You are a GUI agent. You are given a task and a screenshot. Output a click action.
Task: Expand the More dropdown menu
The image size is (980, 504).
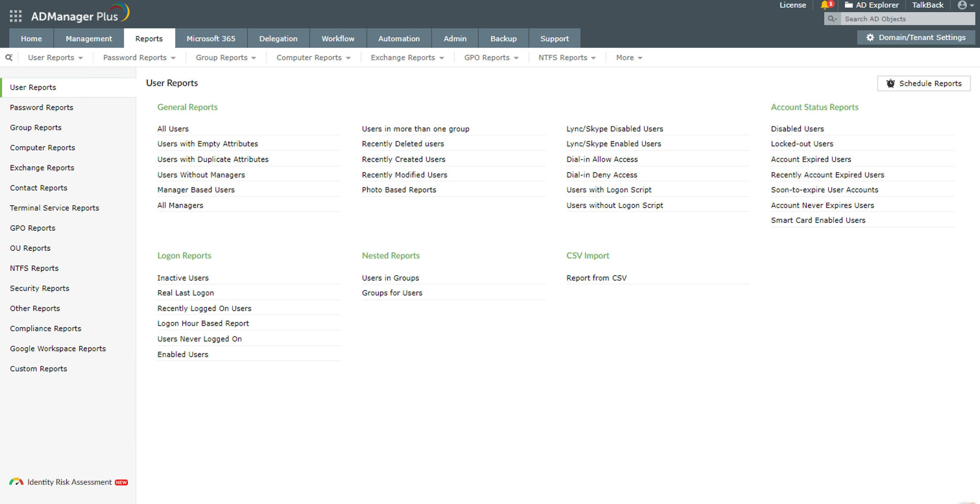[x=629, y=57]
